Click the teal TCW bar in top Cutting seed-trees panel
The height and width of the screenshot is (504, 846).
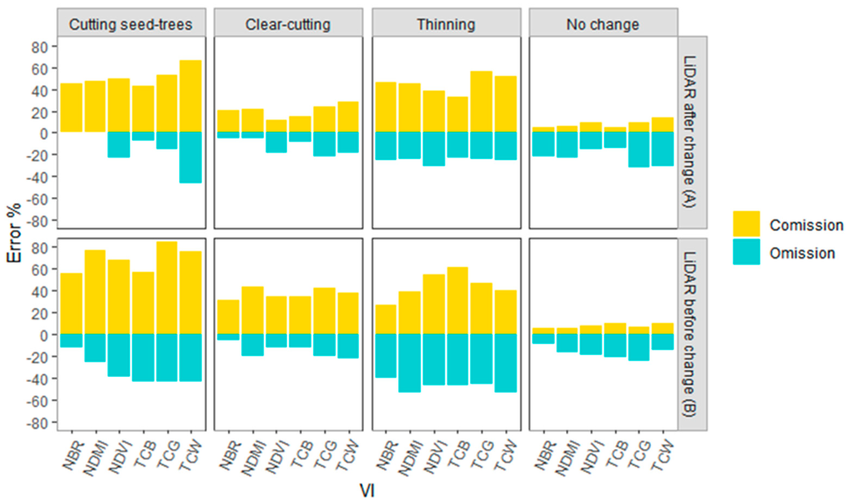(191, 157)
